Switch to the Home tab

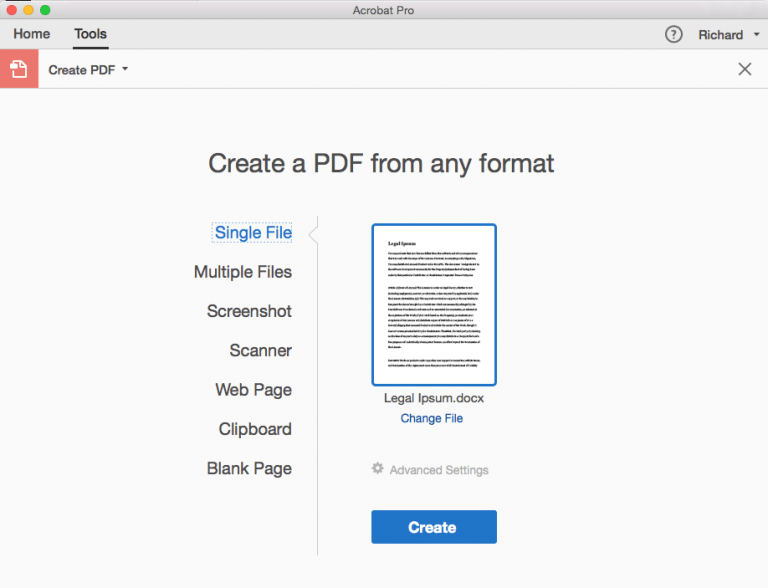coord(32,34)
